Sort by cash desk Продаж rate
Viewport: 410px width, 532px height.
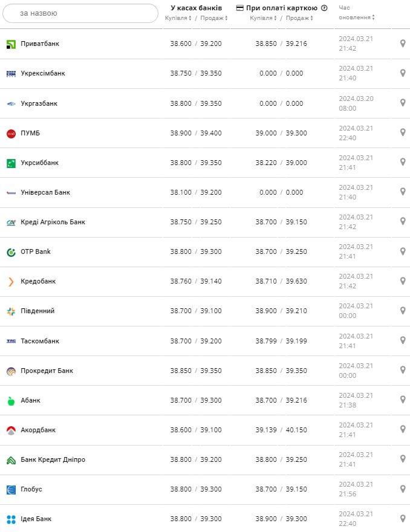(x=214, y=18)
